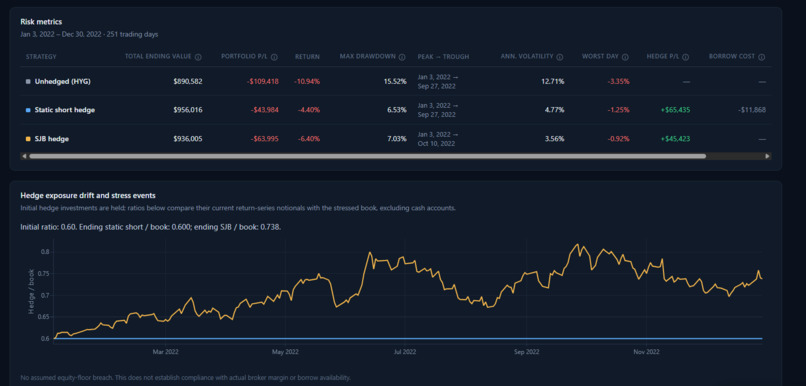Screen dimensions: 806x386
Task: Select the SJB hedge row label
Action: click(x=52, y=139)
